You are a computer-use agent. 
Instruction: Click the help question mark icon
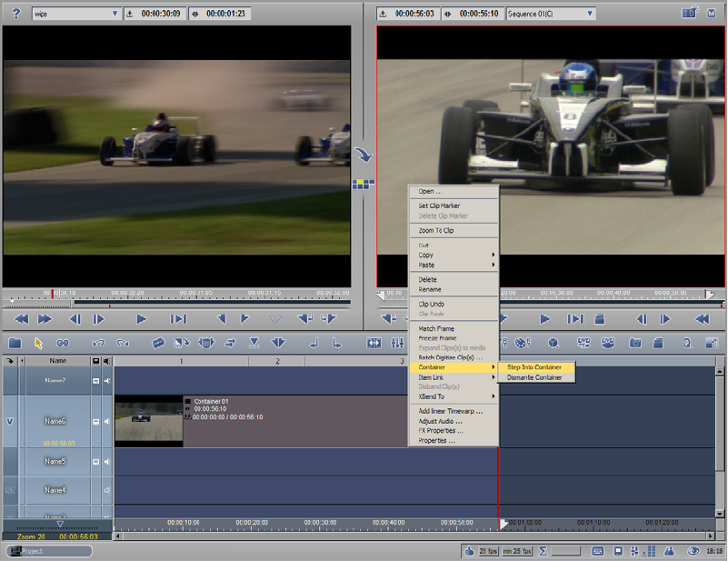click(15, 14)
